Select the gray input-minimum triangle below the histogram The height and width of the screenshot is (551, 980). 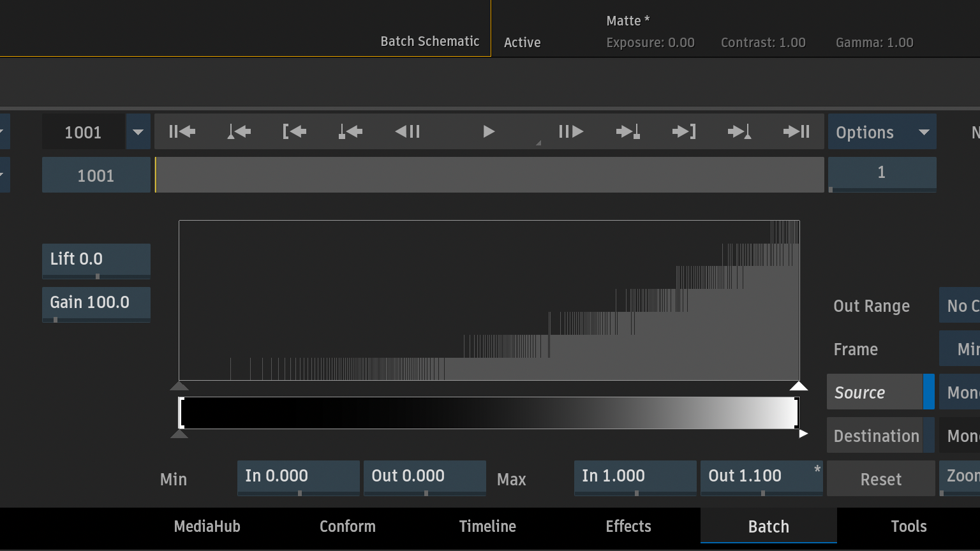179,385
